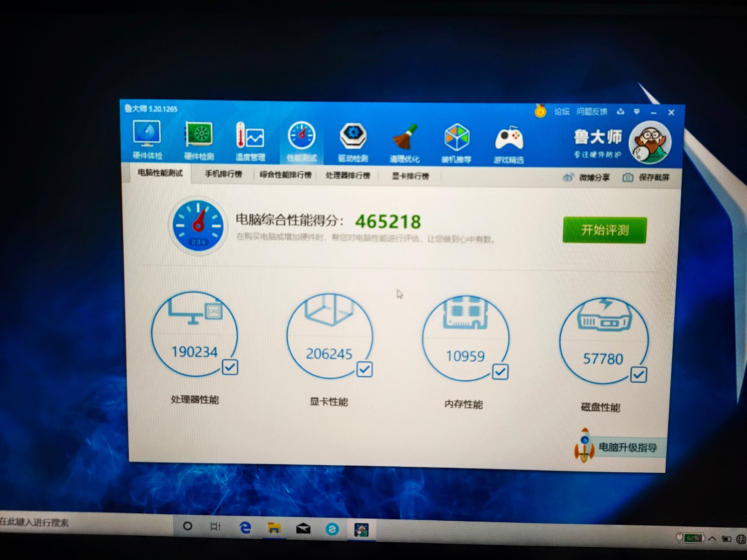
Task: Launch Microsoft Edge from the taskbar
Action: tap(245, 527)
